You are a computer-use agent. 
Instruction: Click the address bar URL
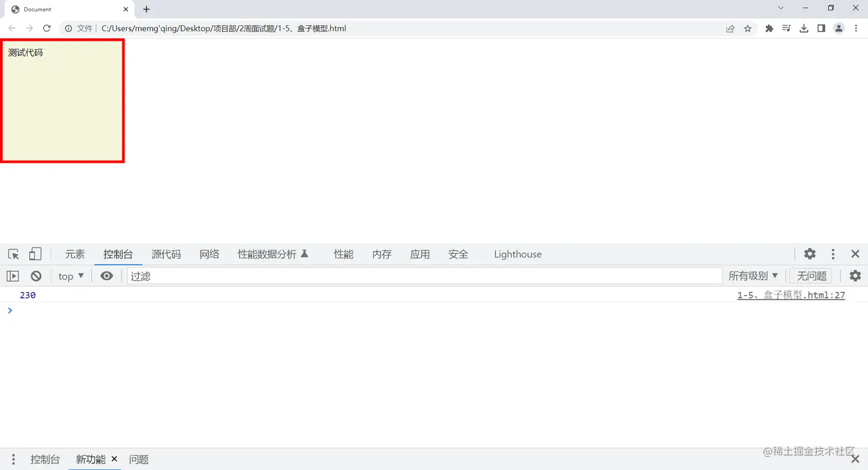pos(224,28)
